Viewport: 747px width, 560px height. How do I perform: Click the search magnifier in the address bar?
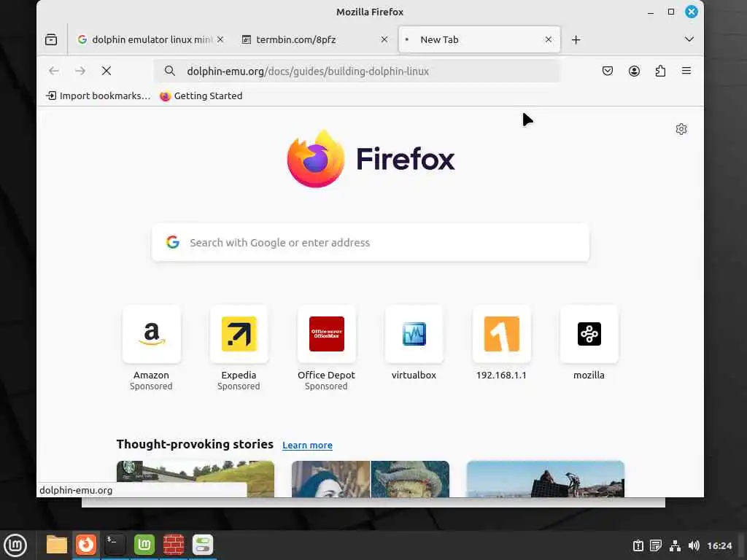click(x=169, y=71)
